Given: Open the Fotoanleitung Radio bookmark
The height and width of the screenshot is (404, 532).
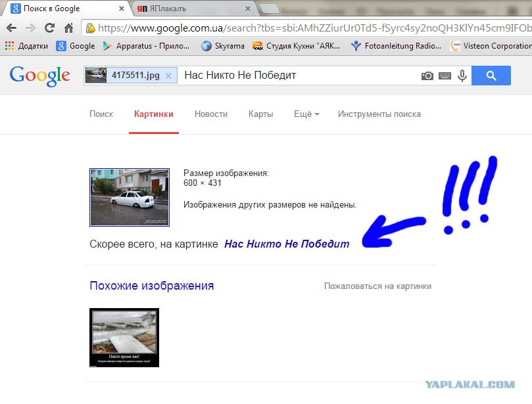Looking at the screenshot, I should tap(396, 46).
